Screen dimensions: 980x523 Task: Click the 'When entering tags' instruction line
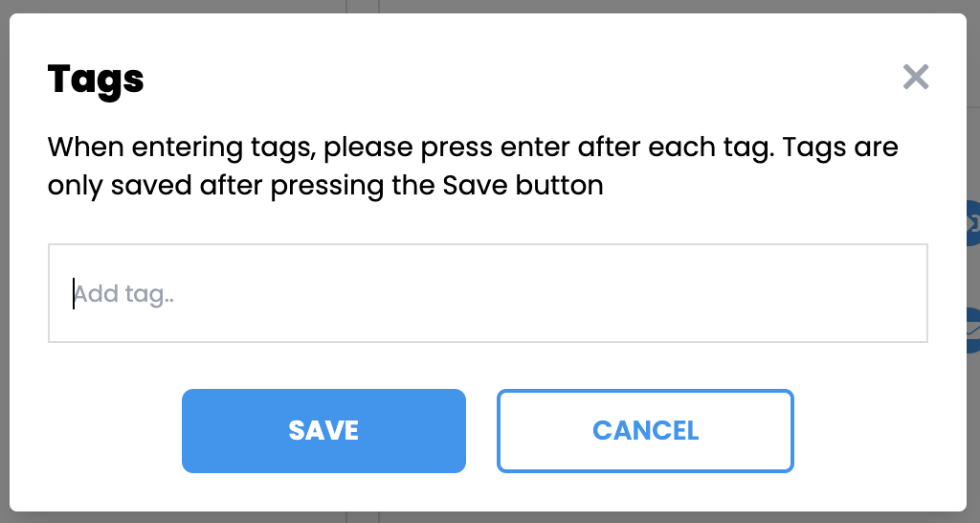(473, 148)
